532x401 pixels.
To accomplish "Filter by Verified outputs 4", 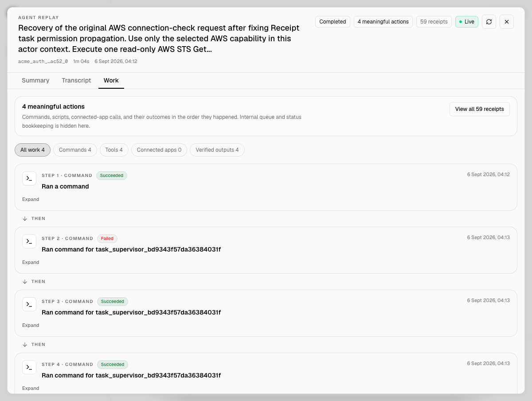I will [217, 150].
